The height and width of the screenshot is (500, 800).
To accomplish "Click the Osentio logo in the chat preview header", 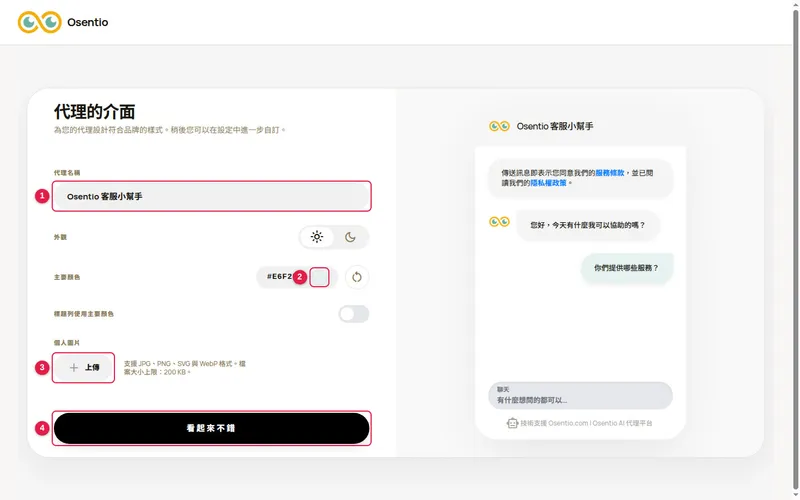I will coord(499,126).
